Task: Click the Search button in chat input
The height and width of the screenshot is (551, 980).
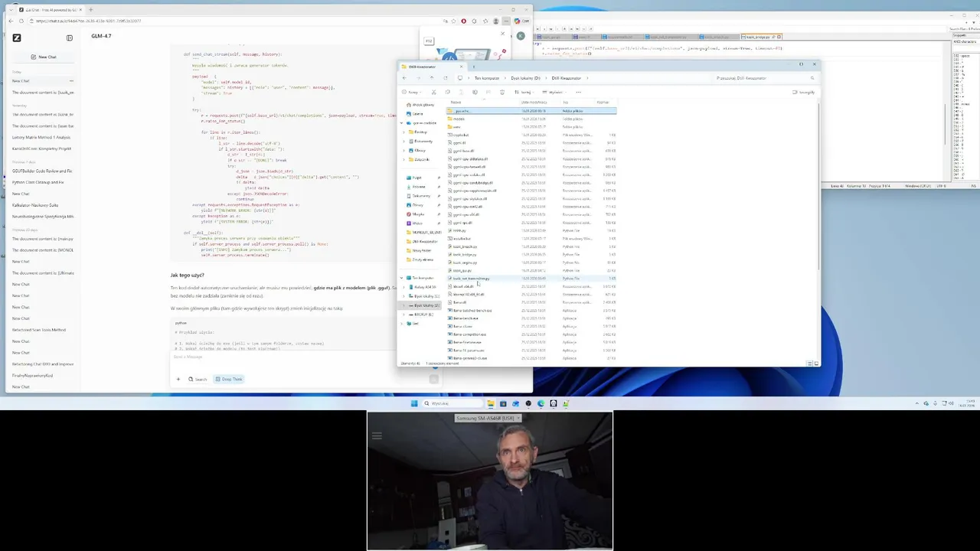Action: click(x=198, y=379)
